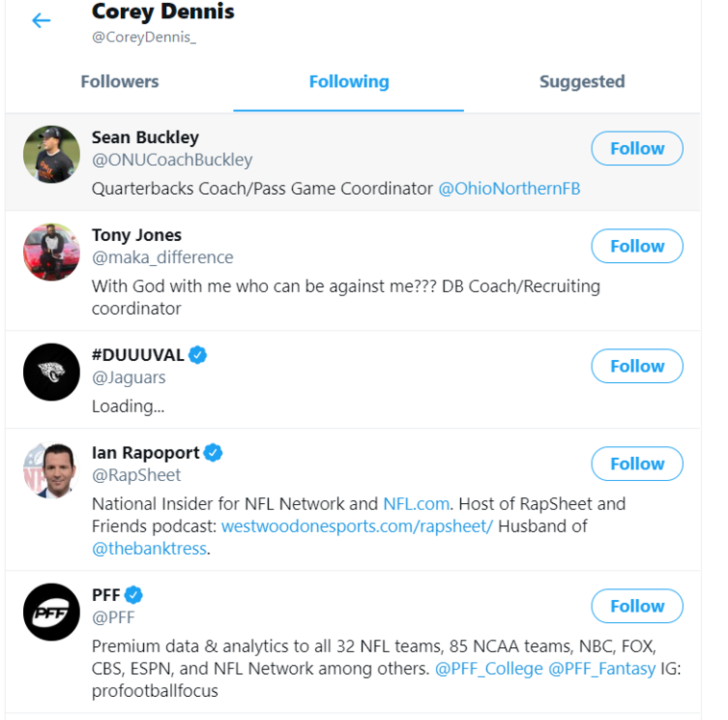Open the Suggested tab
Screen dimensions: 728x720
coord(582,83)
